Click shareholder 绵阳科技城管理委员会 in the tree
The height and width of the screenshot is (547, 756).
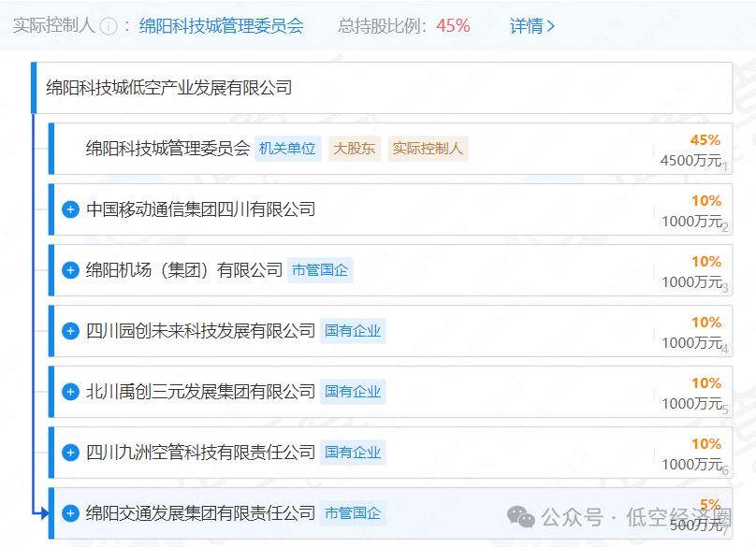(x=167, y=149)
